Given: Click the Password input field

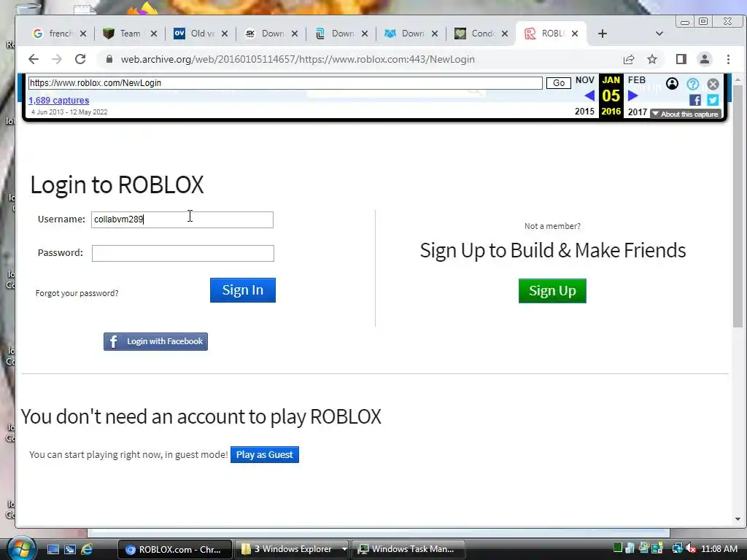Looking at the screenshot, I should [x=183, y=253].
